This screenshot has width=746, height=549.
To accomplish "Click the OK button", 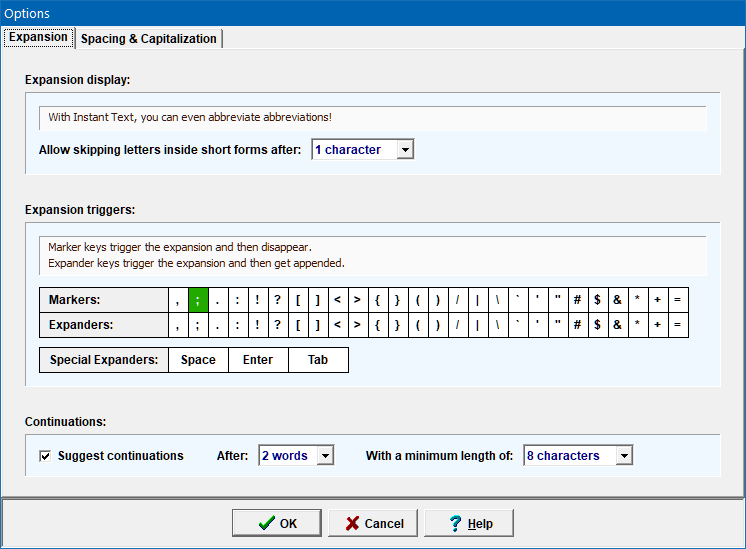I will click(x=277, y=523).
